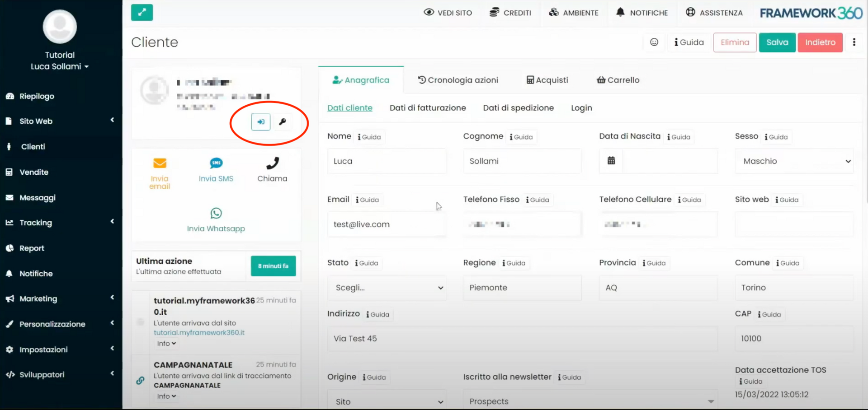Open the Dati di fatturazione section
The height and width of the screenshot is (410, 868).
point(428,107)
